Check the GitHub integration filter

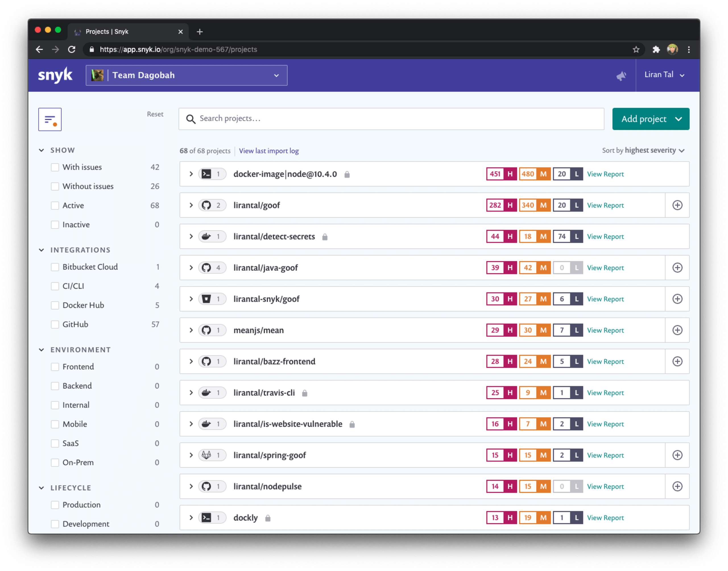(55, 325)
